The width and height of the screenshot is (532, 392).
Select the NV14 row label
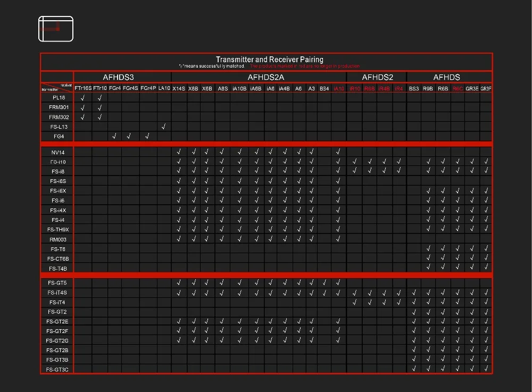coord(57,153)
